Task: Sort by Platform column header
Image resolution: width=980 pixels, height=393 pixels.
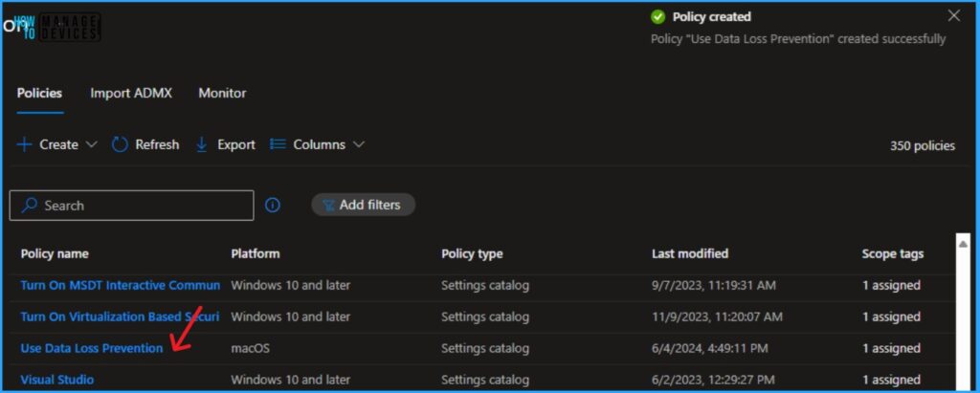Action: pyautogui.click(x=255, y=253)
